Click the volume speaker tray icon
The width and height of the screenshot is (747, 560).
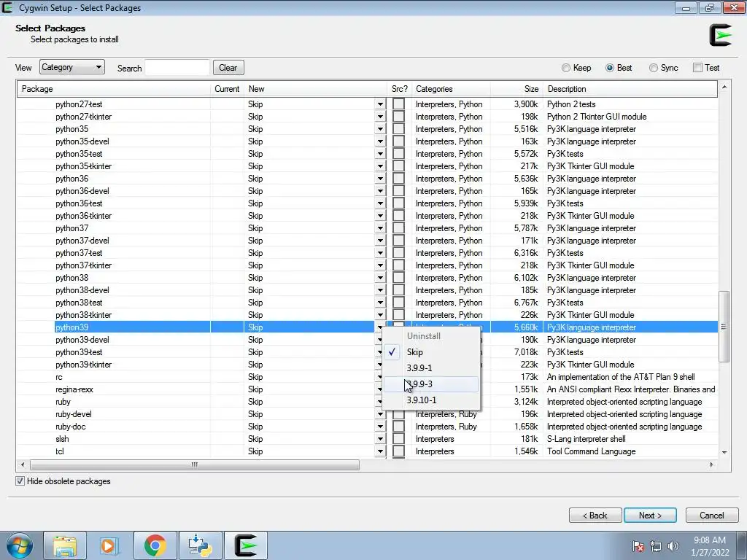pyautogui.click(x=673, y=546)
